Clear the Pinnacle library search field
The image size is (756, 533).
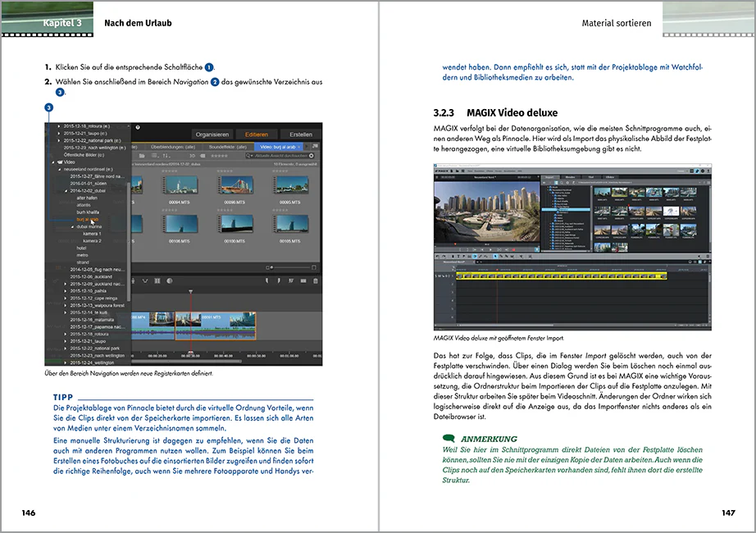(312, 156)
